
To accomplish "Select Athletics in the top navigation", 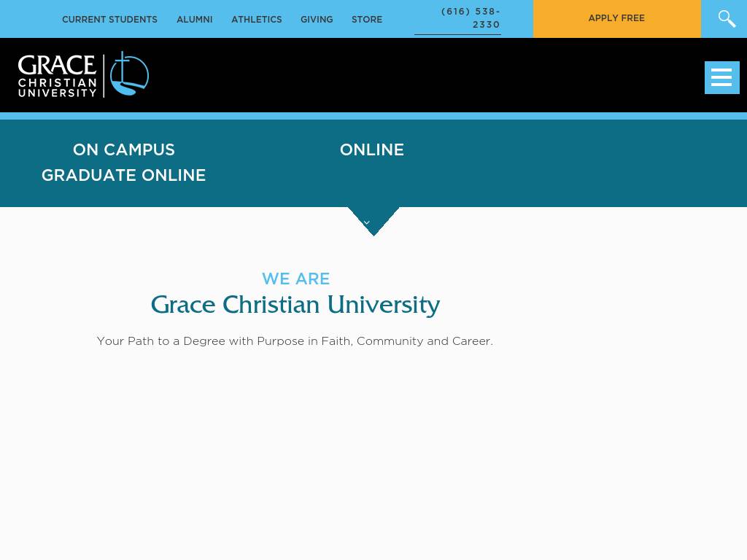I will coord(256,20).
